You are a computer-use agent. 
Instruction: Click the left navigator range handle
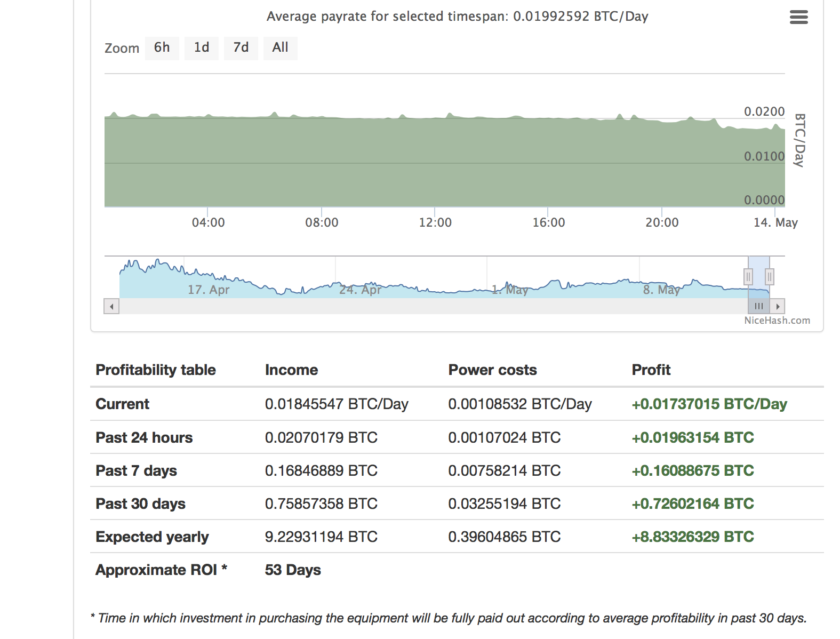748,277
